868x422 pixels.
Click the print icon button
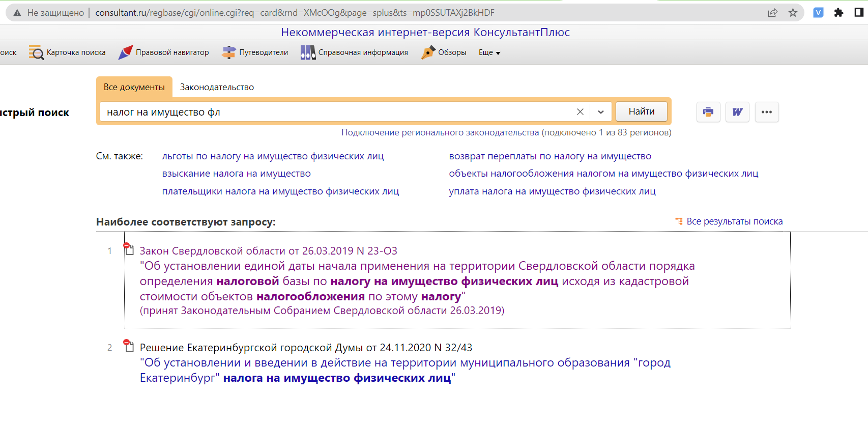click(708, 112)
